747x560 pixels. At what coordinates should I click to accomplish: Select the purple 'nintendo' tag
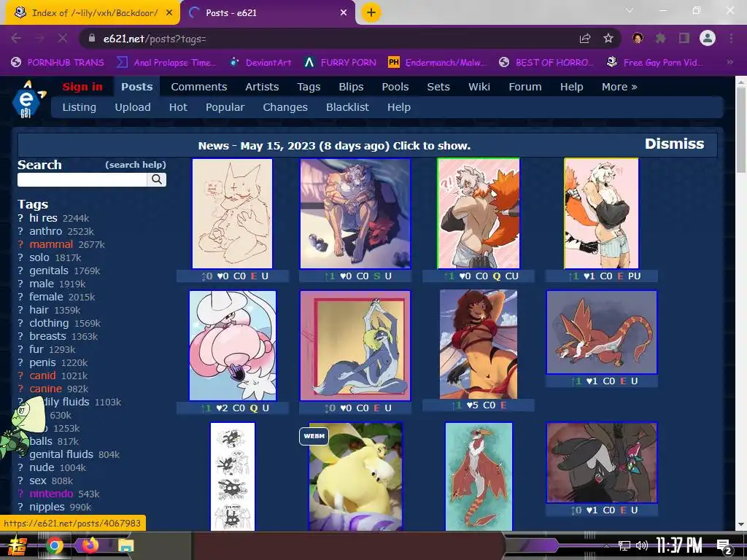point(51,494)
